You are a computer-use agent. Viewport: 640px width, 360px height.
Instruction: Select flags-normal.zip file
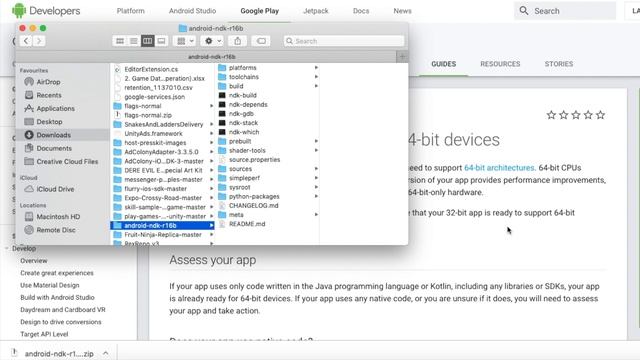coord(148,115)
